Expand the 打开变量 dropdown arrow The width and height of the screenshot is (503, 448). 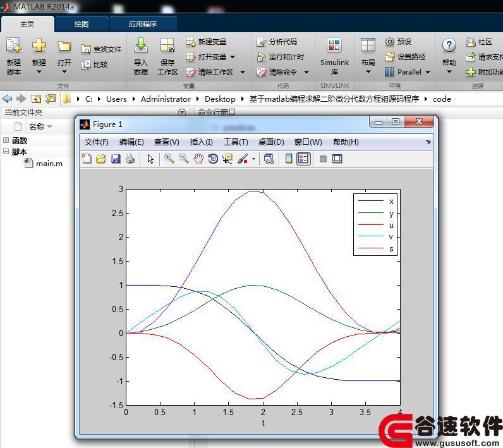pos(233,57)
